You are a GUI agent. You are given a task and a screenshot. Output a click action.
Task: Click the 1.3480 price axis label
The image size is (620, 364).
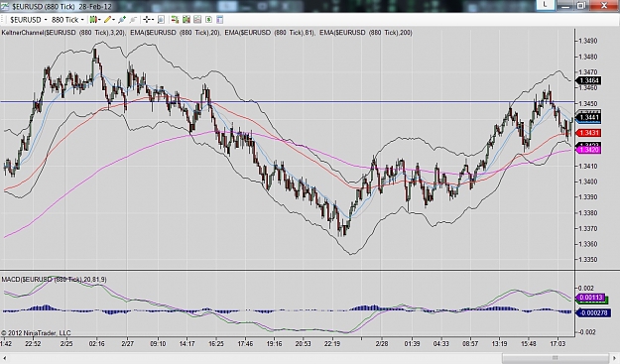pos(588,57)
